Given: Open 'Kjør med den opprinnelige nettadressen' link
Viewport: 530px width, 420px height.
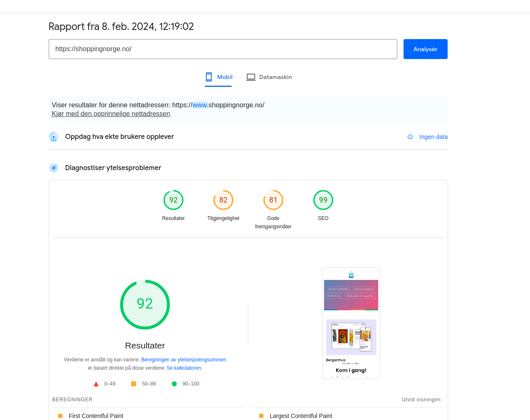Looking at the screenshot, I should coord(111,114).
